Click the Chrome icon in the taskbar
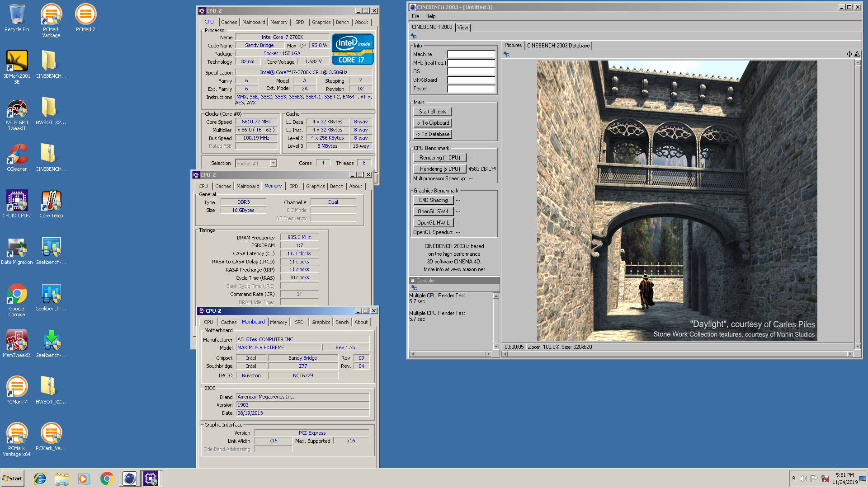The width and height of the screenshot is (868, 488). tap(107, 479)
